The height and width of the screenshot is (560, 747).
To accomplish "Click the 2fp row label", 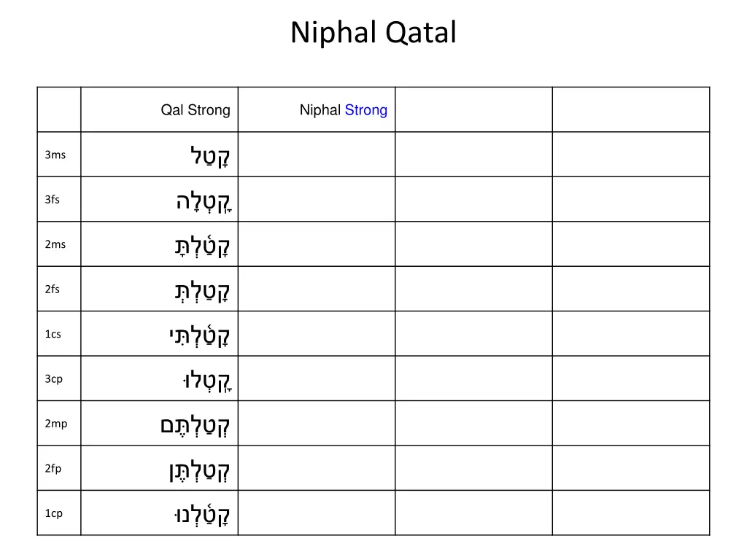I will (53, 469).
